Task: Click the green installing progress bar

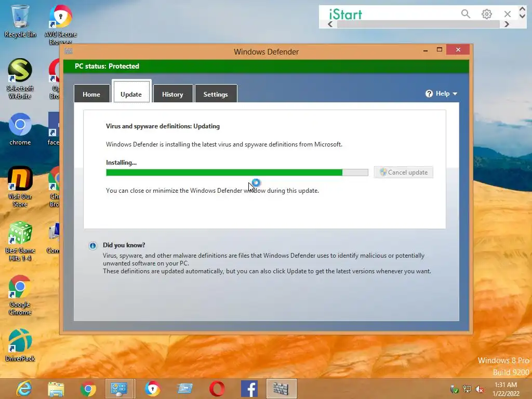Action: (237, 172)
